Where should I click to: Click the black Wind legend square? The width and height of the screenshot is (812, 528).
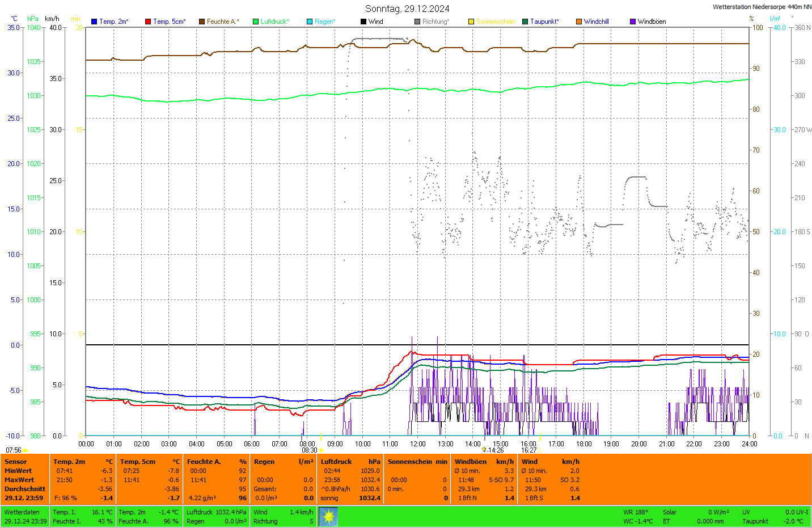pyautogui.click(x=363, y=22)
